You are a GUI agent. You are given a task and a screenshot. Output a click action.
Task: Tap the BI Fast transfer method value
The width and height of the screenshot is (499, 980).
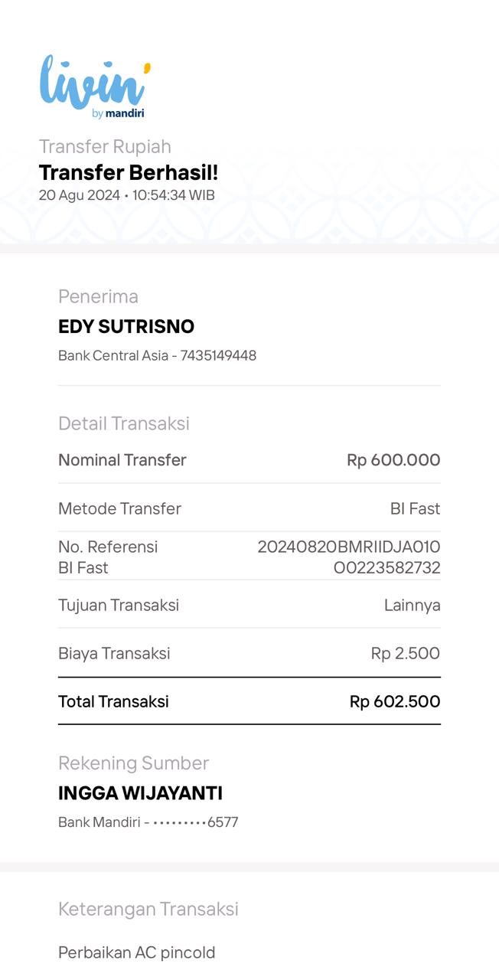pos(415,508)
